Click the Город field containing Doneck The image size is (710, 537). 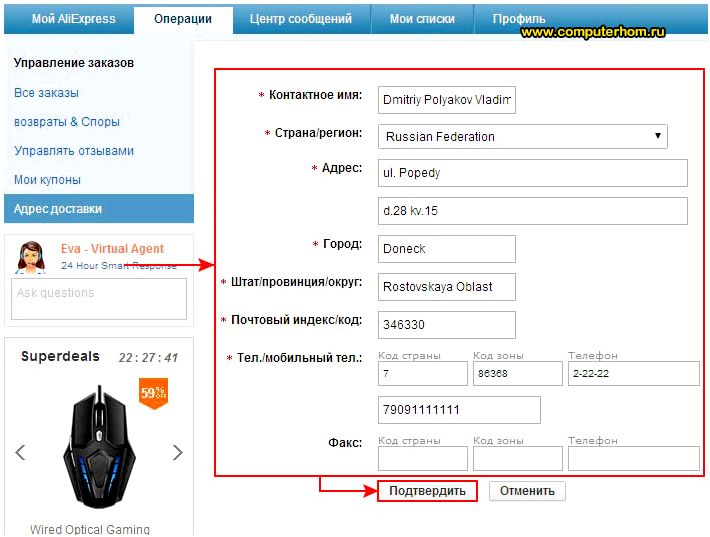click(447, 249)
